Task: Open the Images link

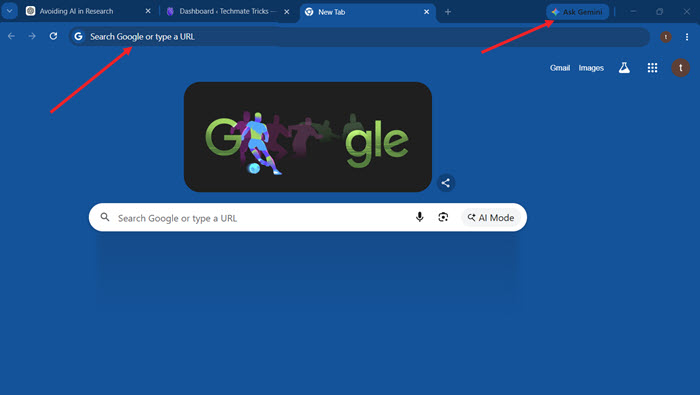Action: (591, 68)
